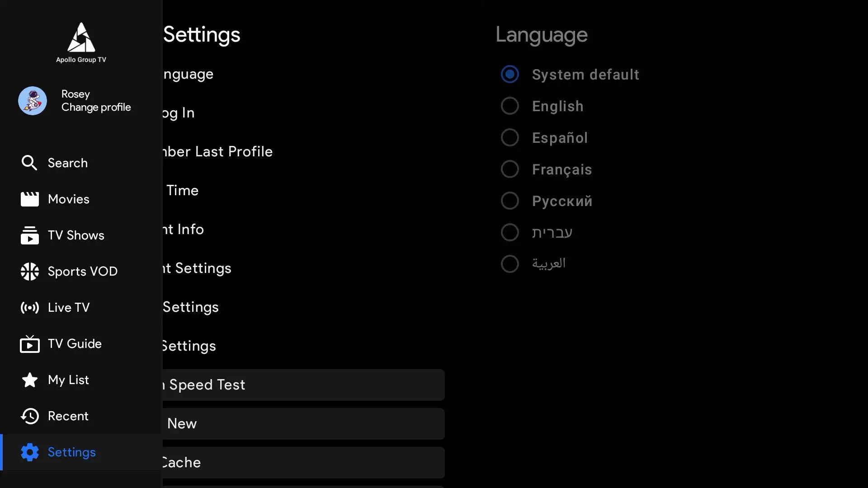Image resolution: width=868 pixels, height=488 pixels.
Task: Click the Settings gear icon
Action: pos(29,452)
